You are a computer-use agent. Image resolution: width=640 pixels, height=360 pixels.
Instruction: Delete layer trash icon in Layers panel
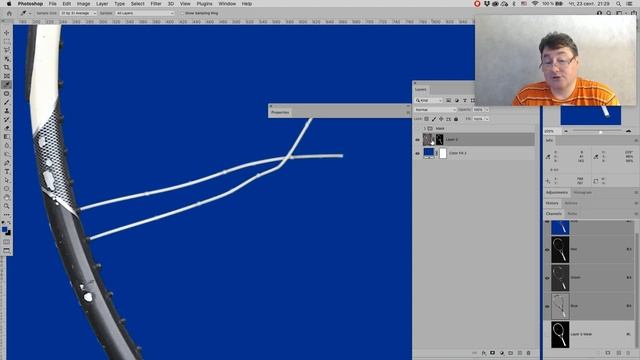529,353
